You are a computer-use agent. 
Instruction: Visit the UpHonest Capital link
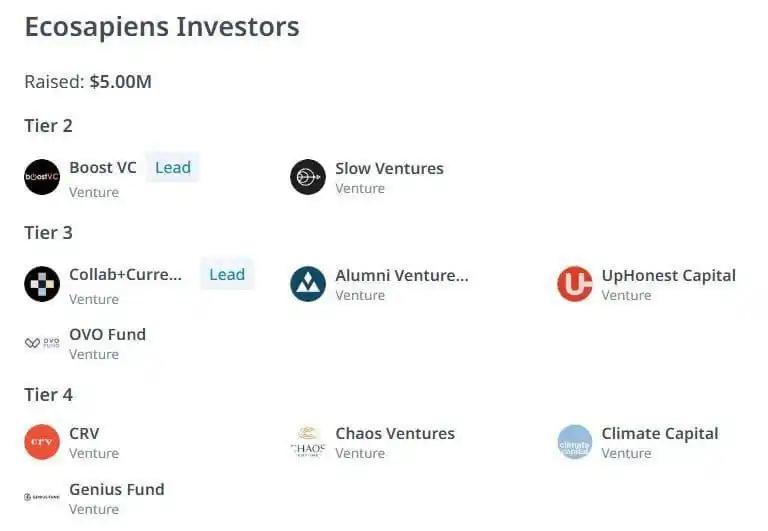click(668, 275)
